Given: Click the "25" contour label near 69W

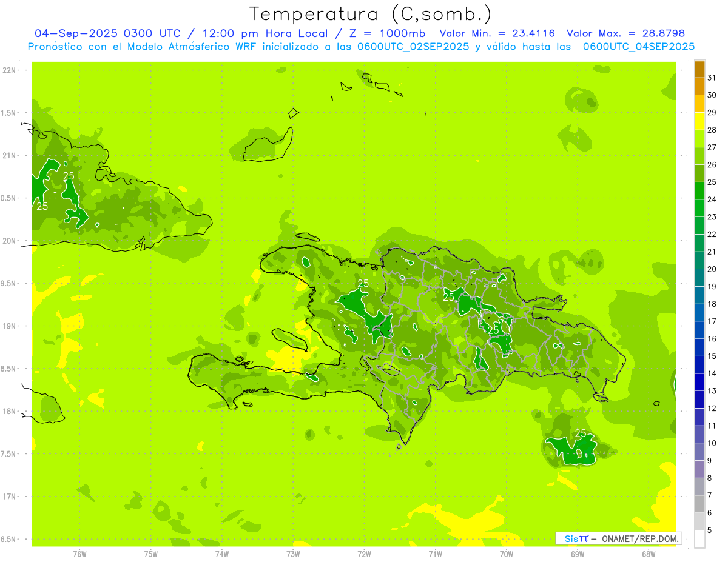Looking at the screenshot, I should click(581, 433).
